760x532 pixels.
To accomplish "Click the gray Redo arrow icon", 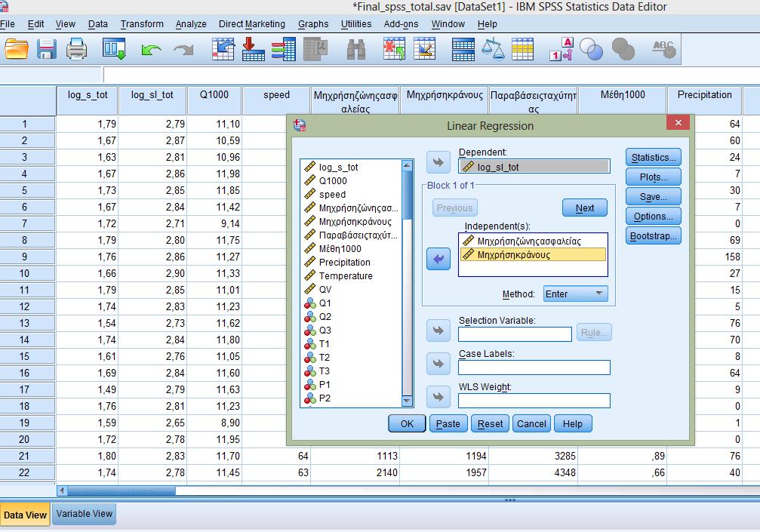I will pos(183,49).
